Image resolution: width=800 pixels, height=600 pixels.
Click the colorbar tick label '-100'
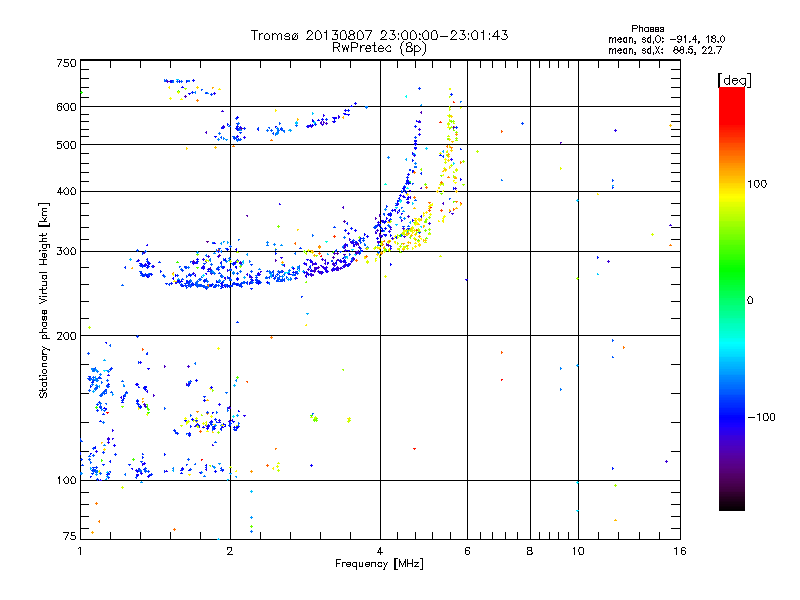(x=760, y=417)
